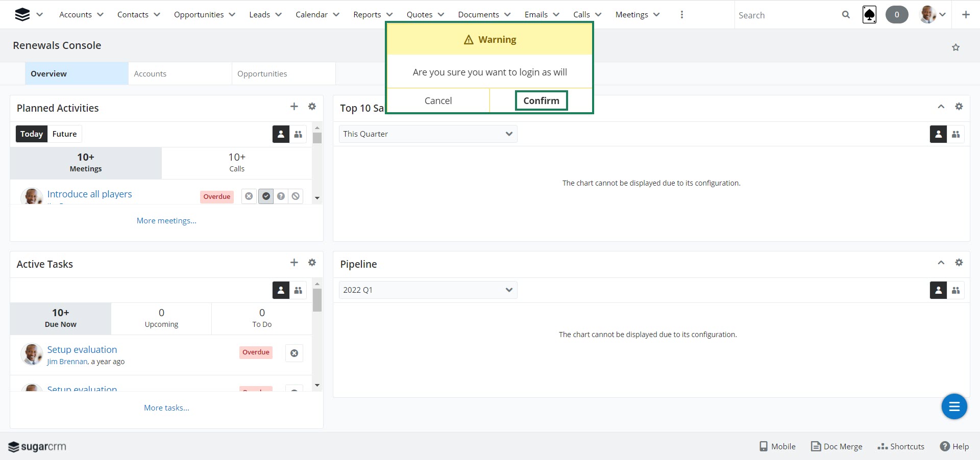Show only my items in Planned Activities
The height and width of the screenshot is (460, 980).
281,134
